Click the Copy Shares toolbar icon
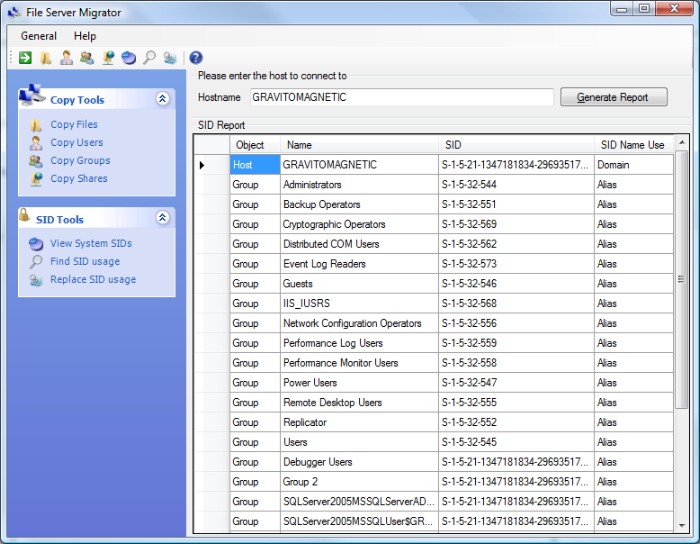 click(108, 58)
